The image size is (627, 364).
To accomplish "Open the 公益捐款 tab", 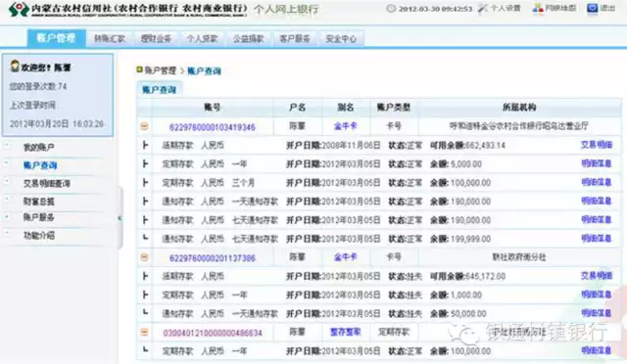I will (x=249, y=39).
